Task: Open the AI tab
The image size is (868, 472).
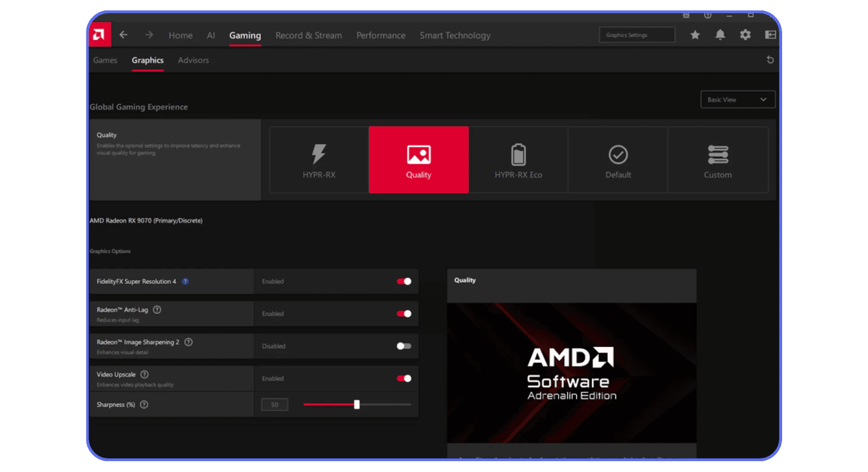Action: [x=211, y=35]
